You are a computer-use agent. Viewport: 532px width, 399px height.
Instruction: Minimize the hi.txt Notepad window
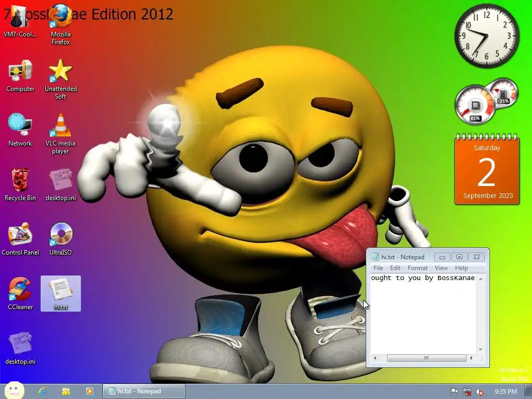point(442,257)
